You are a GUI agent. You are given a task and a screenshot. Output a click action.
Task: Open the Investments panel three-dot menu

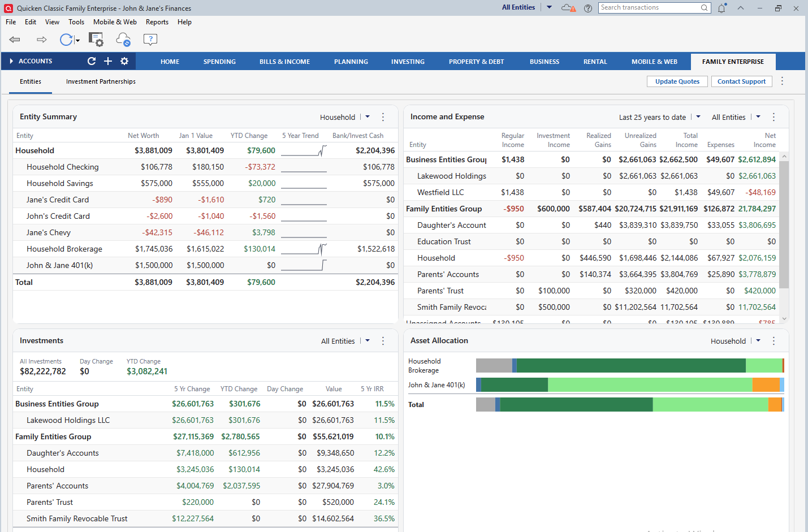click(x=383, y=341)
